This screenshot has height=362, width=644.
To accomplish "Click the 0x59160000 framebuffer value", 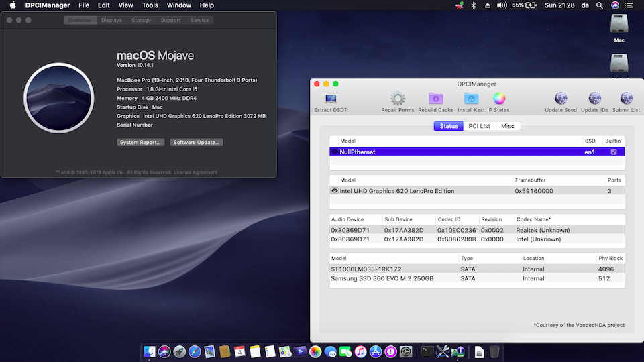I will tap(533, 191).
